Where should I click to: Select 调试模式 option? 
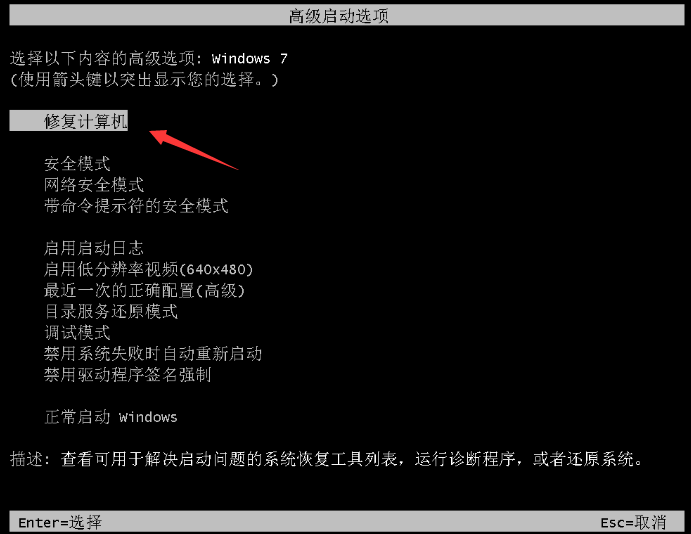pyautogui.click(x=77, y=332)
